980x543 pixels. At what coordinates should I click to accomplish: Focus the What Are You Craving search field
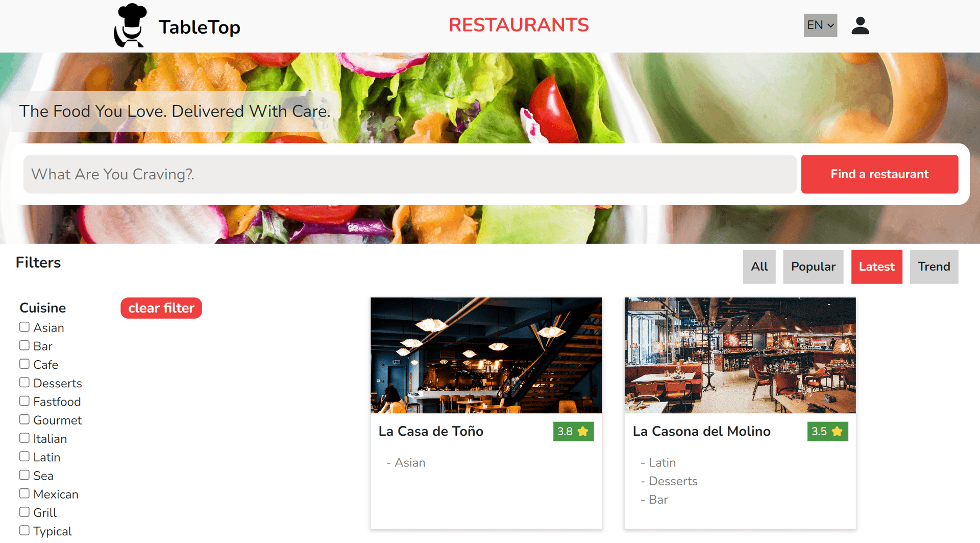pos(410,174)
